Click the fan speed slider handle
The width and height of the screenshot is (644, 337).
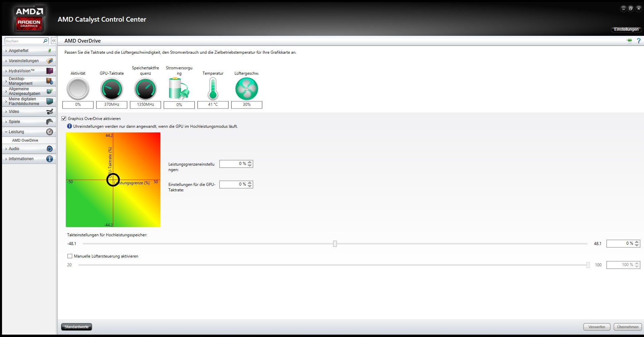[x=588, y=265]
